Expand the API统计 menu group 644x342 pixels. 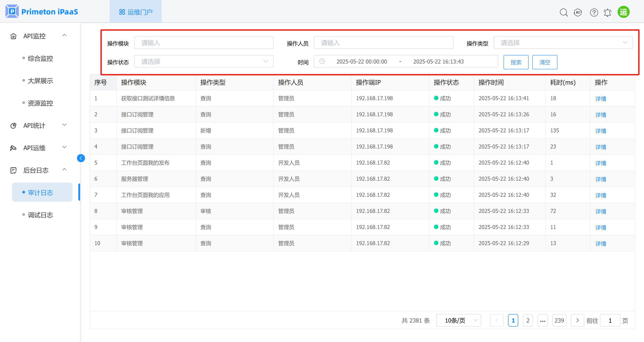pyautogui.click(x=64, y=125)
